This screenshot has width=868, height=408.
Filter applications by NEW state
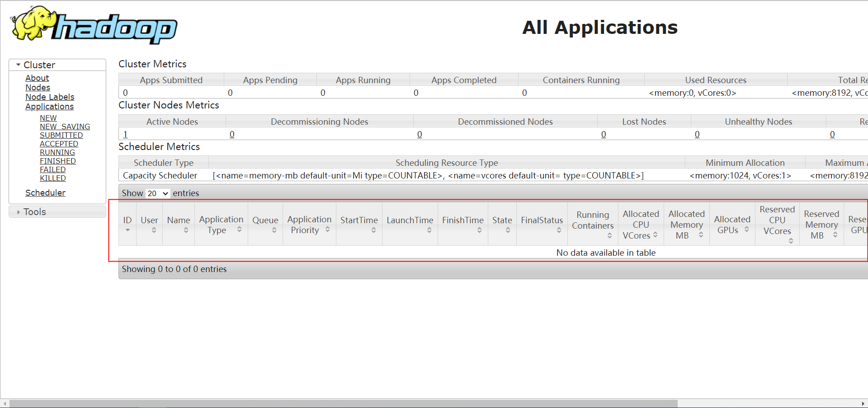pos(48,118)
